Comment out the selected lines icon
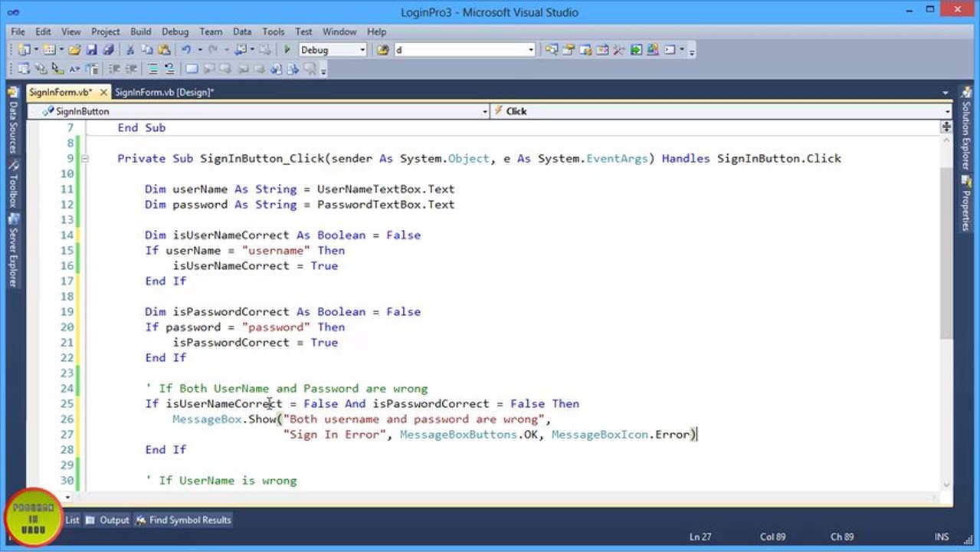The height and width of the screenshot is (552, 980). (x=152, y=69)
